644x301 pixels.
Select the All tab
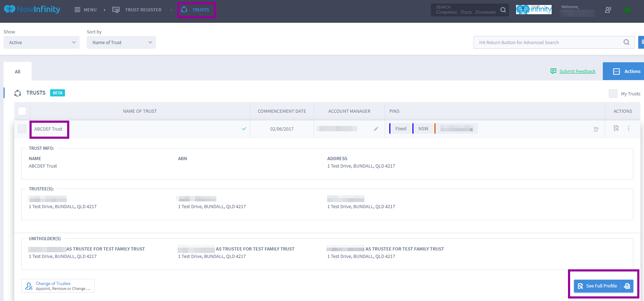click(17, 72)
